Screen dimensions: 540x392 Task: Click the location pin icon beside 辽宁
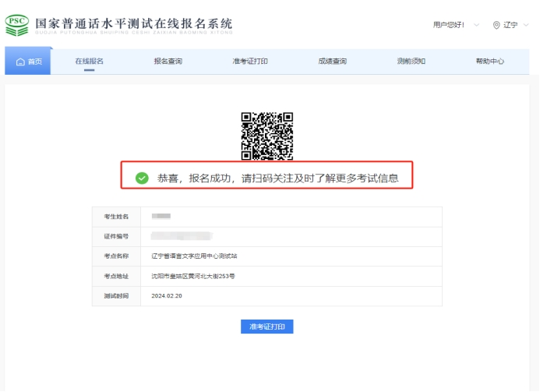[x=496, y=25]
